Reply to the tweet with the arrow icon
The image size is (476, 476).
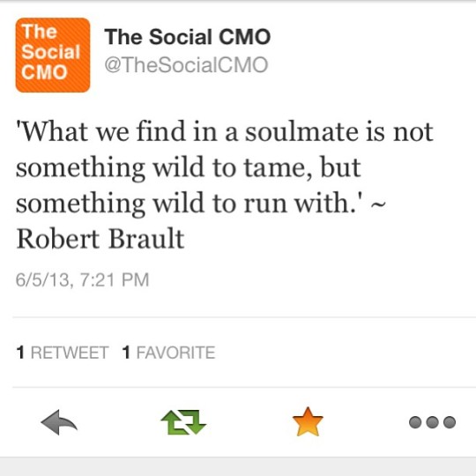point(59,422)
